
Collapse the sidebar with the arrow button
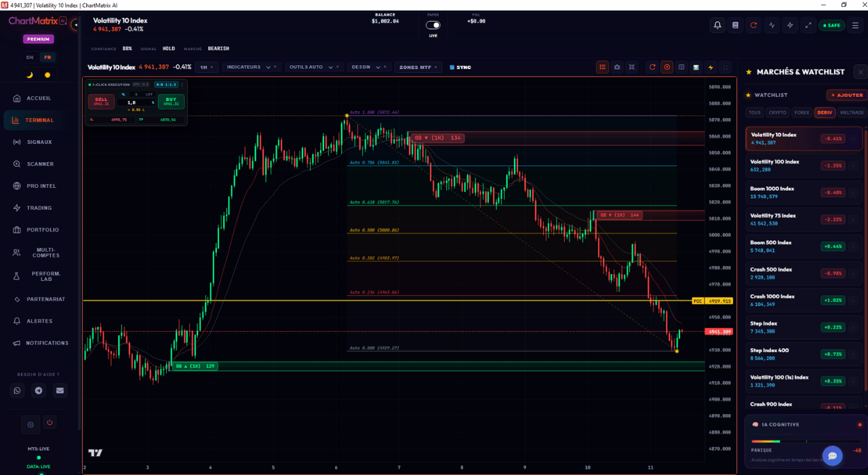coord(76,25)
